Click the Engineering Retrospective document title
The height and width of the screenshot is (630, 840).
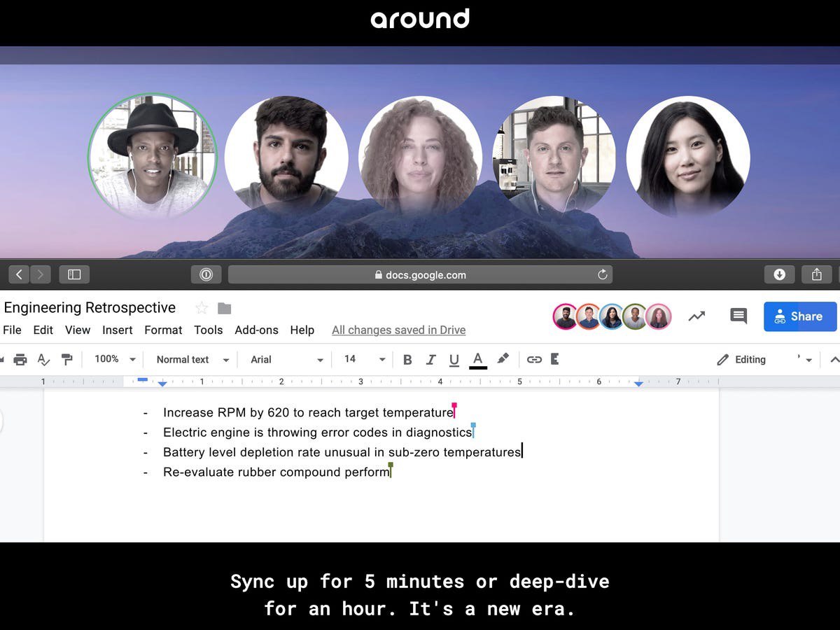(90, 308)
